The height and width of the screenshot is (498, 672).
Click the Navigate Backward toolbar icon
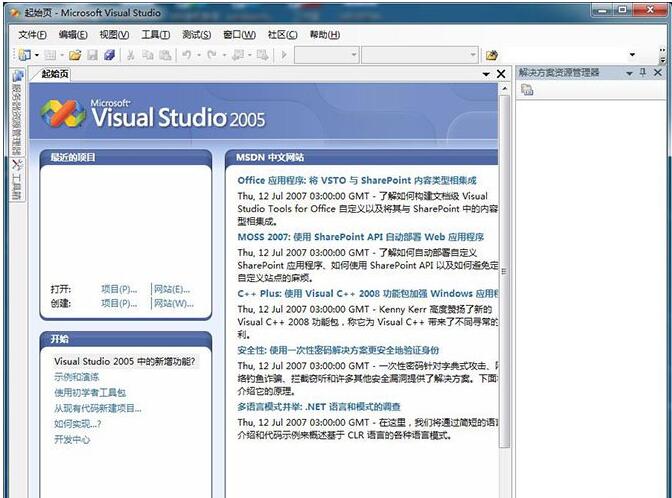coord(238,55)
